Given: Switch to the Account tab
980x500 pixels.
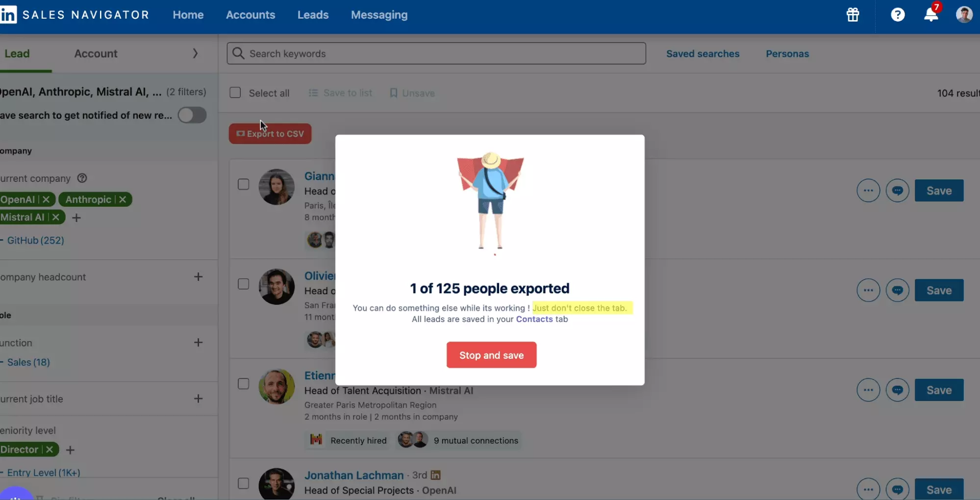Looking at the screenshot, I should click(96, 53).
